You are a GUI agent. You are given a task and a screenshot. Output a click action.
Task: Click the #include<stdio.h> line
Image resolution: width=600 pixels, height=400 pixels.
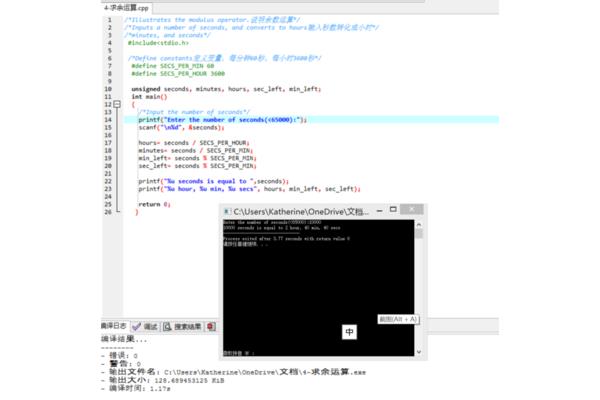(158, 43)
